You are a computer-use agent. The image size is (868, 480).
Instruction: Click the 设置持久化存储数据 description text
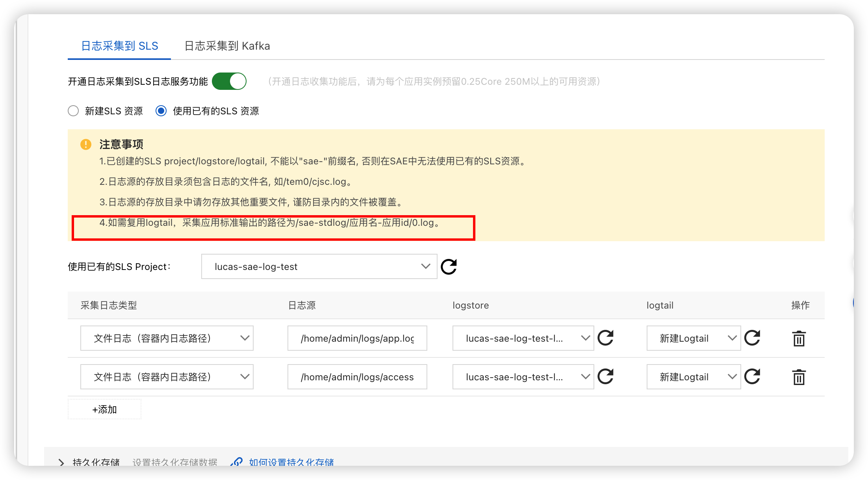pyautogui.click(x=175, y=462)
